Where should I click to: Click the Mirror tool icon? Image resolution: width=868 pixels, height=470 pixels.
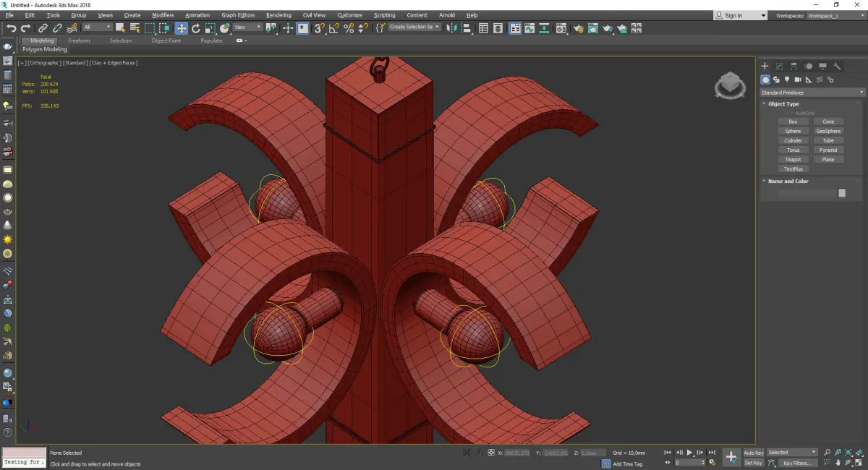tap(451, 28)
